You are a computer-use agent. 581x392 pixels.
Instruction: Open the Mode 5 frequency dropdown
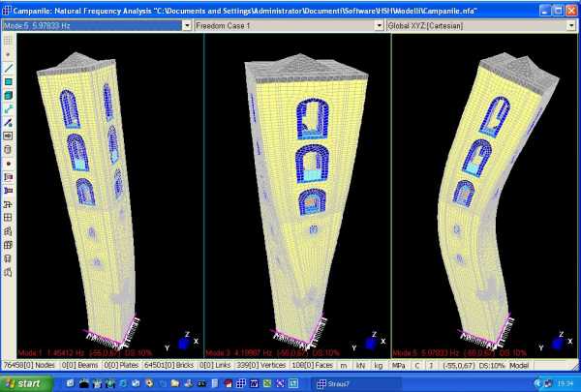tap(185, 25)
